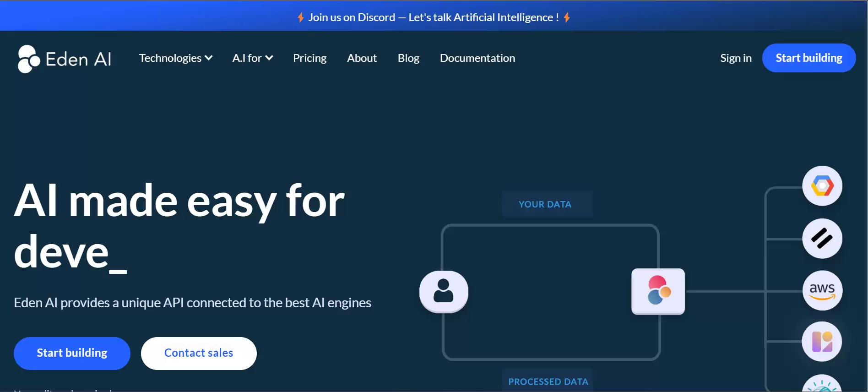This screenshot has width=868, height=392.
Task: Click the purple and orange shapes provider icon
Action: (822, 342)
